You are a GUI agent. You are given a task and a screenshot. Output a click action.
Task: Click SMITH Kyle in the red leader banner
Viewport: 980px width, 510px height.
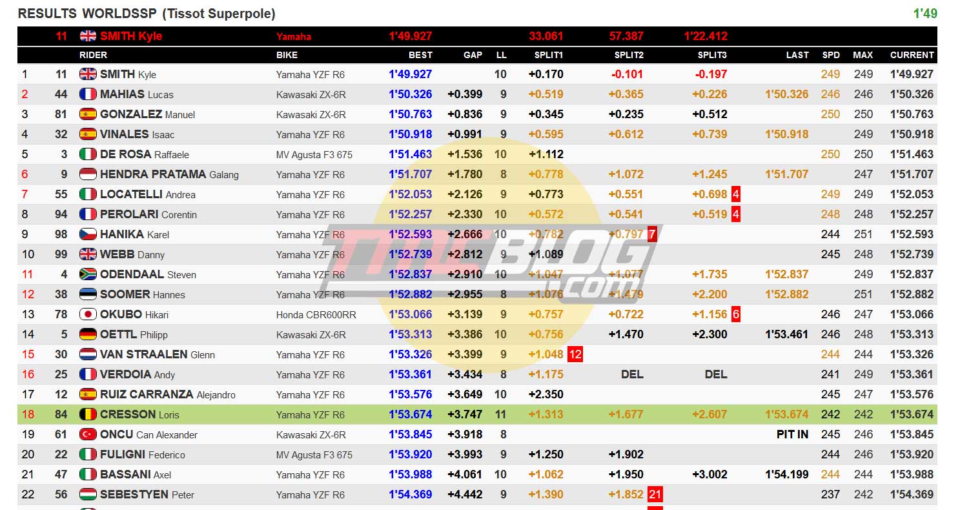[131, 36]
